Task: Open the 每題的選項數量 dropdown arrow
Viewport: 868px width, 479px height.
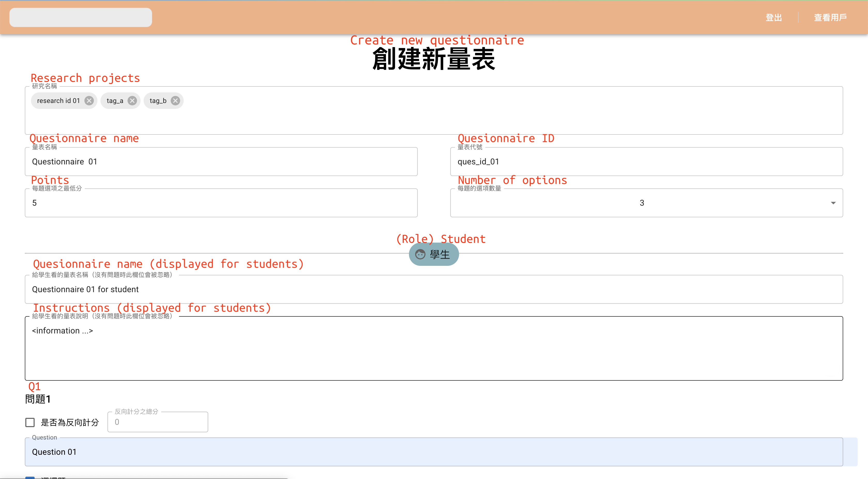Action: click(x=833, y=203)
